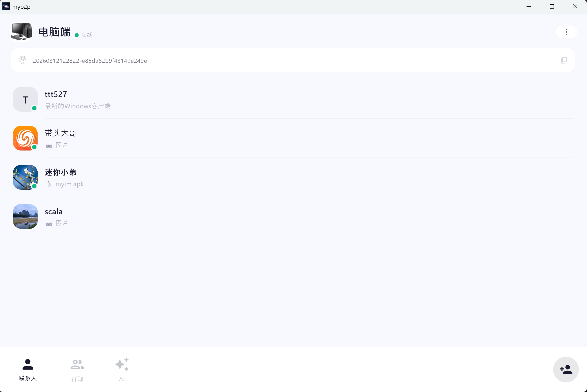The height and width of the screenshot is (392, 587).
Task: Click the plum blossom avatar
Action: pos(25,177)
